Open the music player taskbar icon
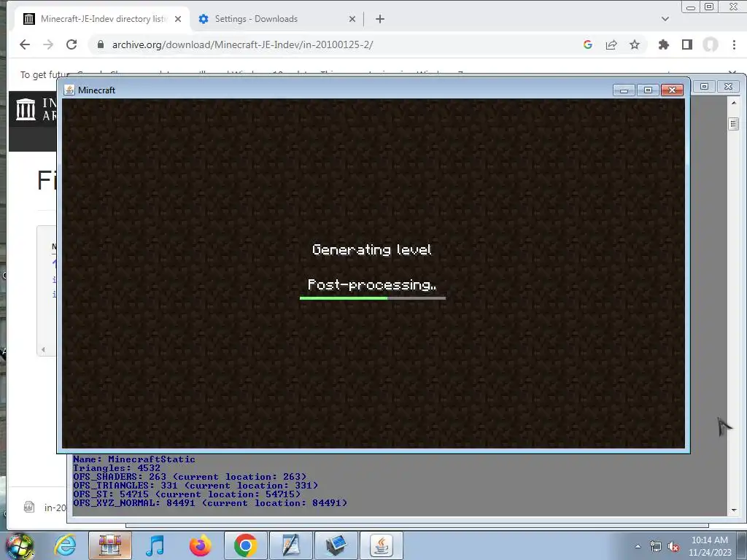The width and height of the screenshot is (747, 560). (x=155, y=545)
